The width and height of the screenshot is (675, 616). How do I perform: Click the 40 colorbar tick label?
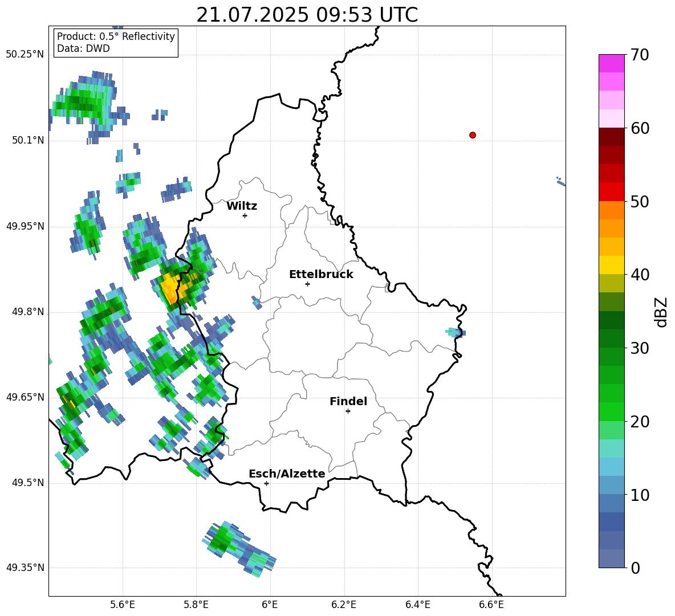(640, 275)
